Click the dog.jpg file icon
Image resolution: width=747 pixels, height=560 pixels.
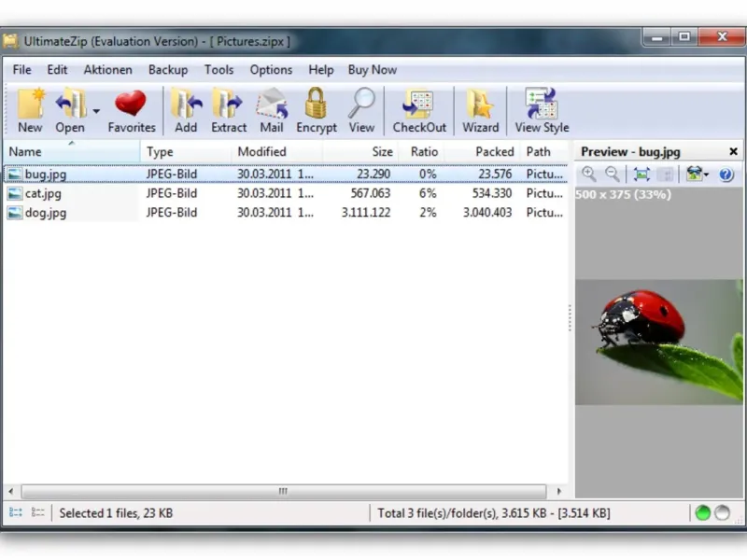(14, 213)
